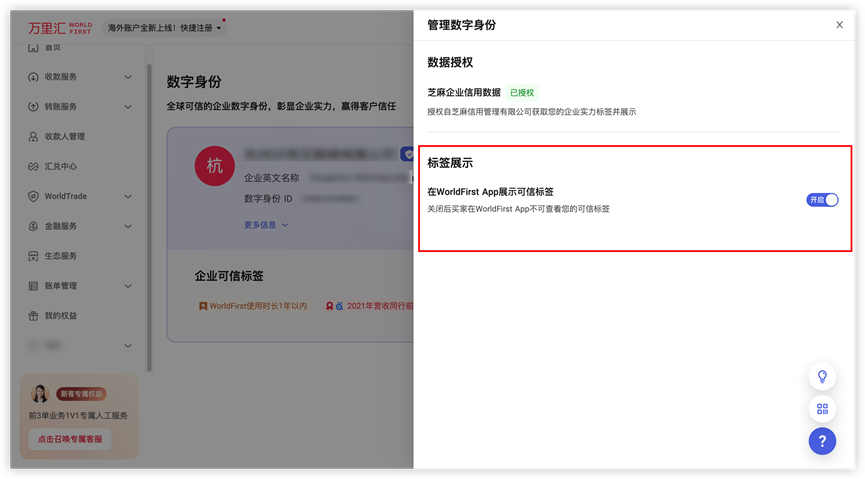Click the 汇兑中心 exchange icon

pyautogui.click(x=33, y=166)
